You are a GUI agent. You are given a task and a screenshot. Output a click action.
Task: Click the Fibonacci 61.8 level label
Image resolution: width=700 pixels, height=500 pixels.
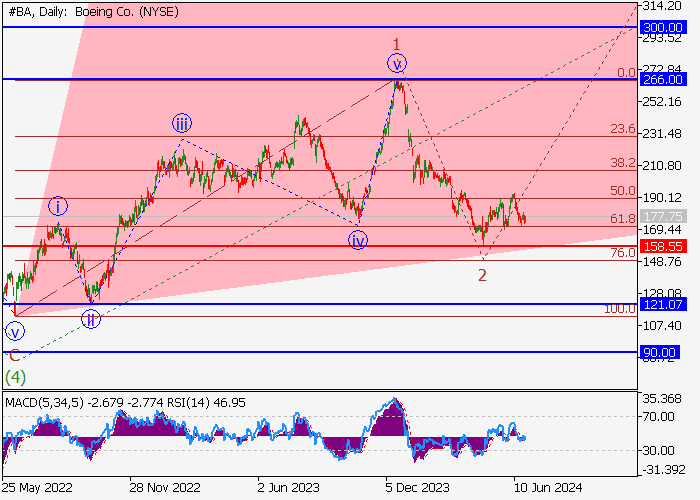click(623, 219)
